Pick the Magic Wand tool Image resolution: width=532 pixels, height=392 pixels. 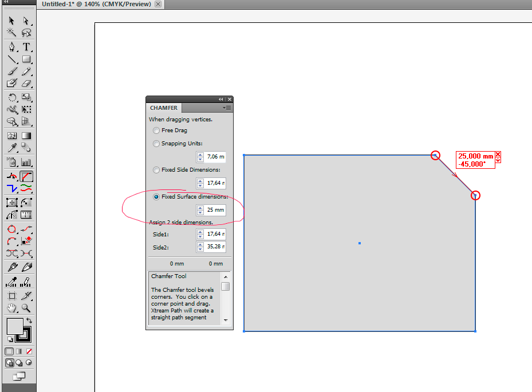click(x=11, y=33)
